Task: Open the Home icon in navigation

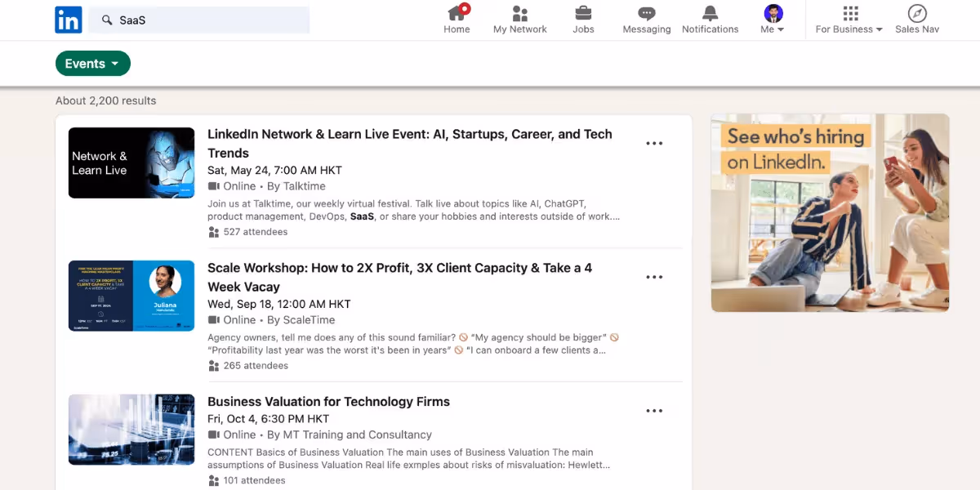Action: pyautogui.click(x=457, y=12)
